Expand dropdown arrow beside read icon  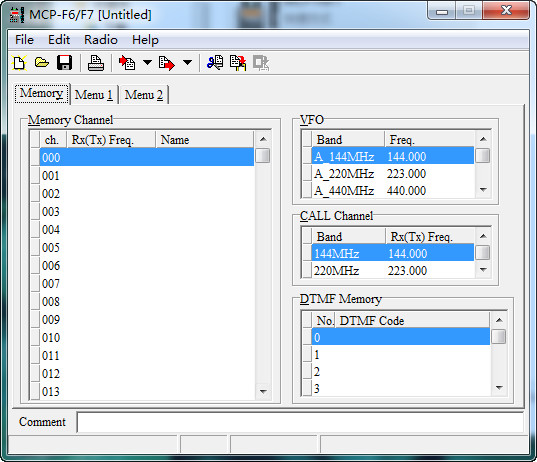[147, 63]
